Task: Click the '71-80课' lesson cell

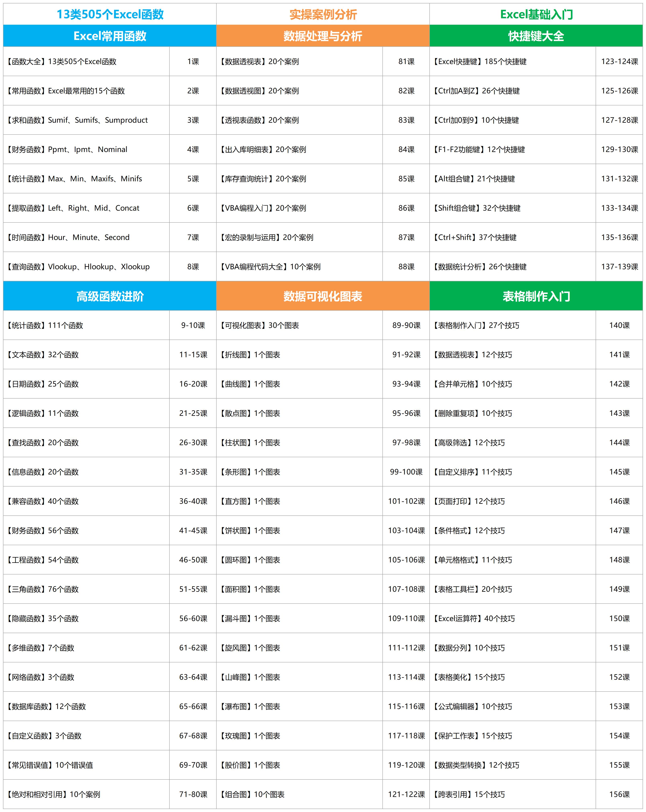Action: [x=193, y=794]
